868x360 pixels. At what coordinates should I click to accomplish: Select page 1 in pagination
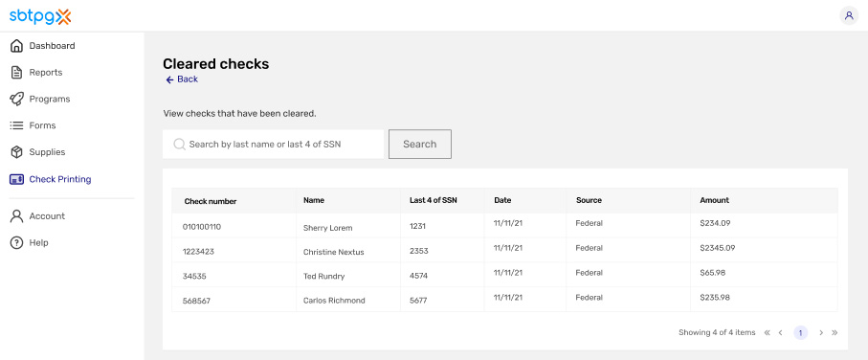point(800,333)
